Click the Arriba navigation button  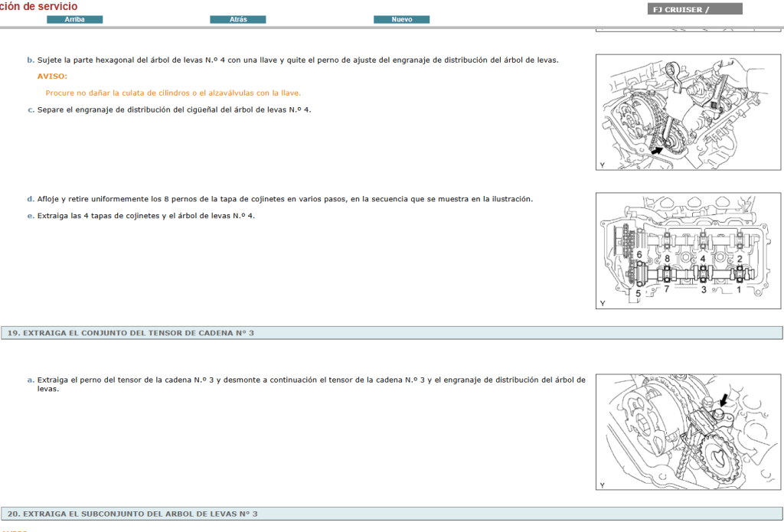click(75, 19)
